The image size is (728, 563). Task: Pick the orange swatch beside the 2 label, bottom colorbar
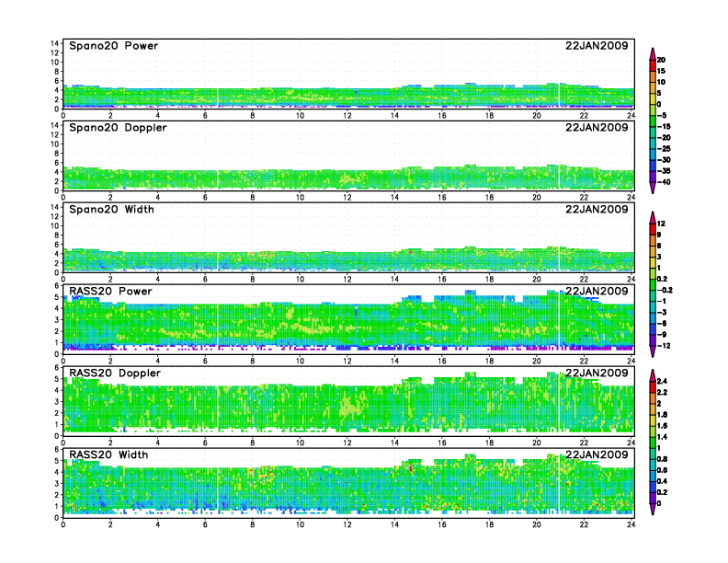pos(653,398)
